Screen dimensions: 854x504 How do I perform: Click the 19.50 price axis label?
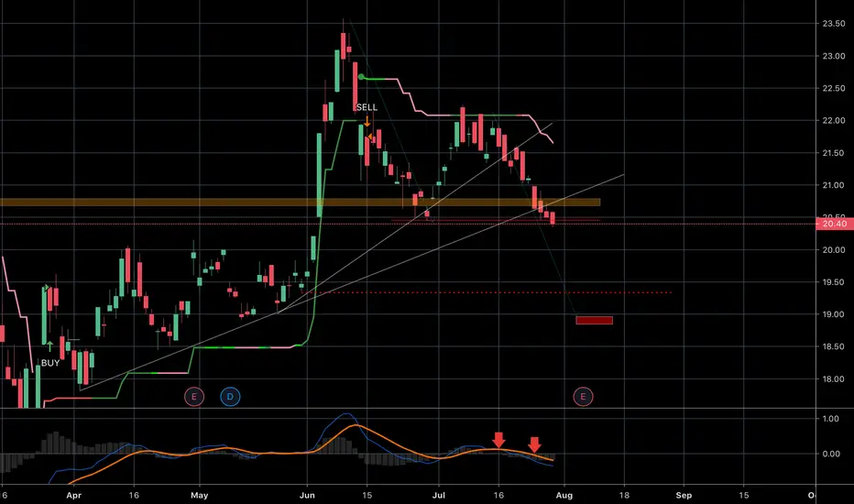point(834,282)
